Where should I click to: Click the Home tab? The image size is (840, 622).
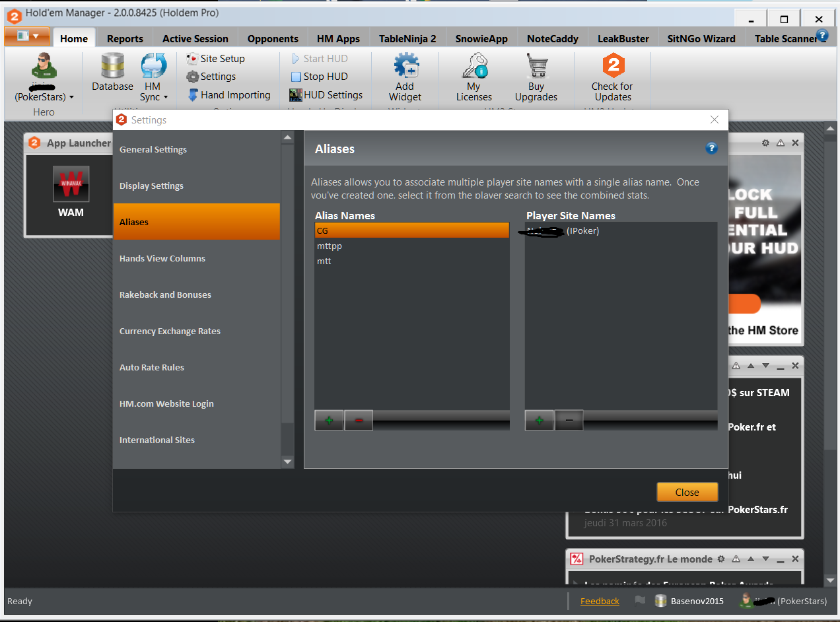[x=74, y=38]
